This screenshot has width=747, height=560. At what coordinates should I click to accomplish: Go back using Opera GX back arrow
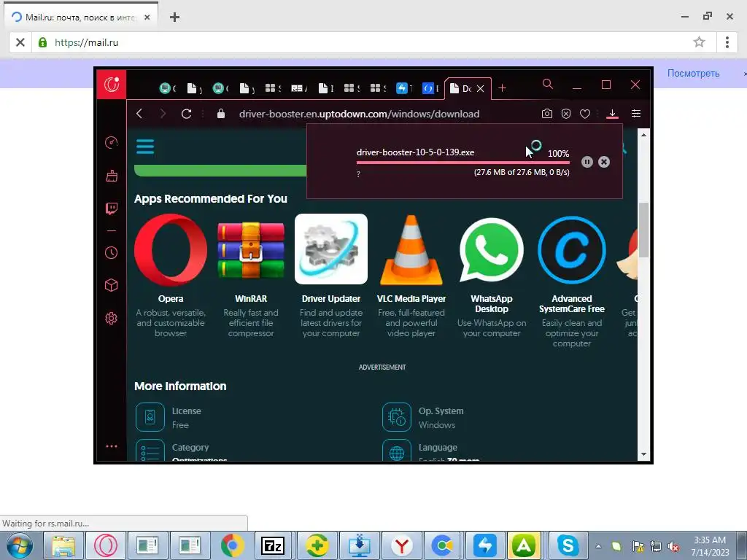pyautogui.click(x=139, y=114)
